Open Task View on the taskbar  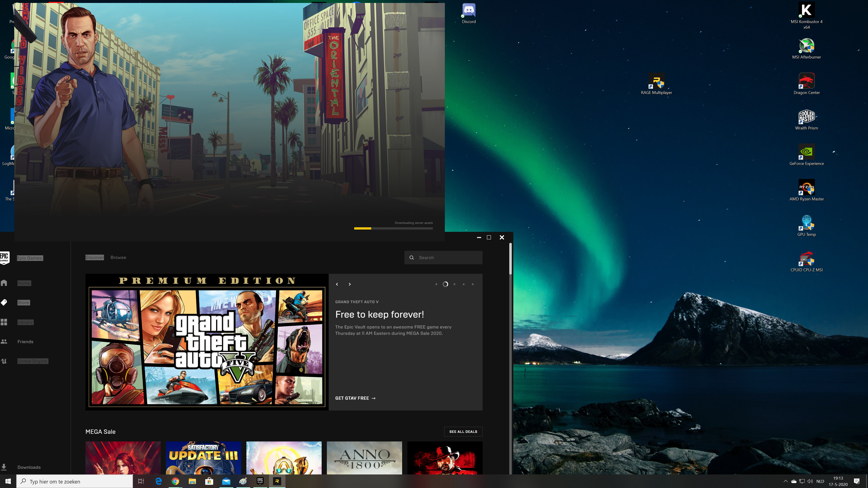coord(141,481)
